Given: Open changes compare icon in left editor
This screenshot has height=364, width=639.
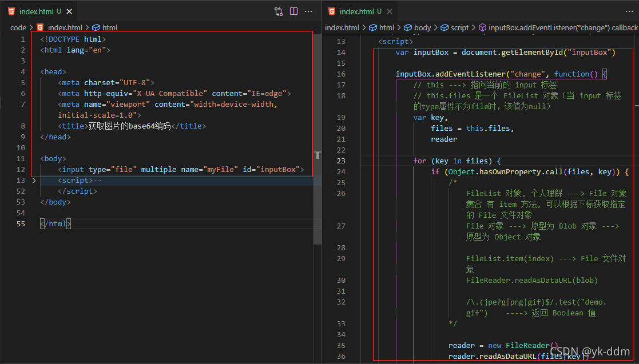Looking at the screenshot, I should coord(279,11).
